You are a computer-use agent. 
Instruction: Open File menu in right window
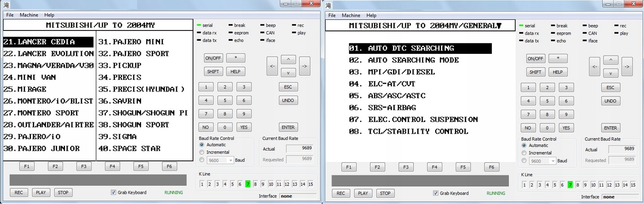[332, 15]
